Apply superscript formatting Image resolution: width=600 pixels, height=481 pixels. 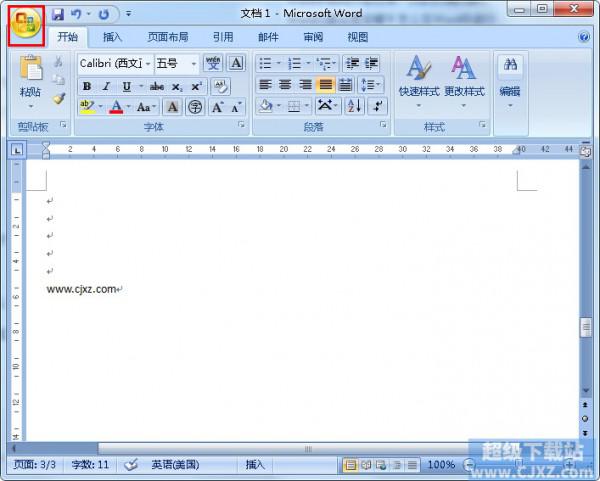click(196, 86)
